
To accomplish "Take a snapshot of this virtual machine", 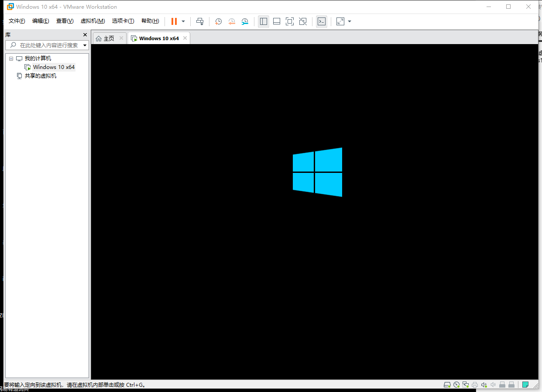I will (219, 21).
